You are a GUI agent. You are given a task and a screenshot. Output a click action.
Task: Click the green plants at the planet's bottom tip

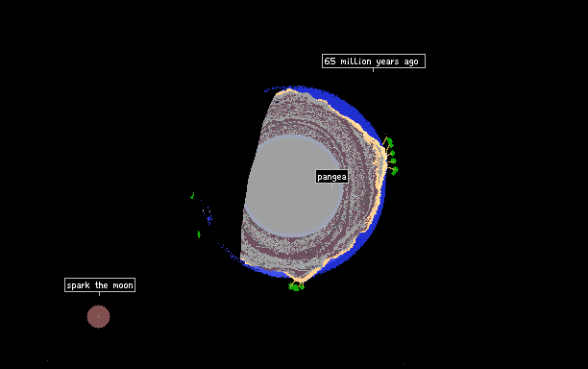tap(296, 287)
